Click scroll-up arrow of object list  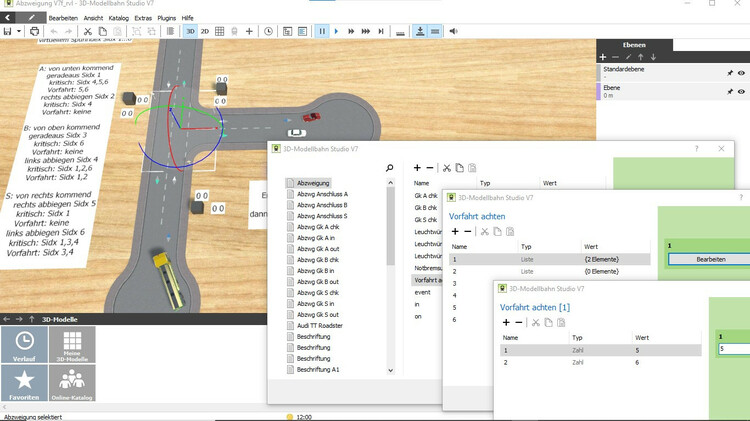click(x=390, y=183)
